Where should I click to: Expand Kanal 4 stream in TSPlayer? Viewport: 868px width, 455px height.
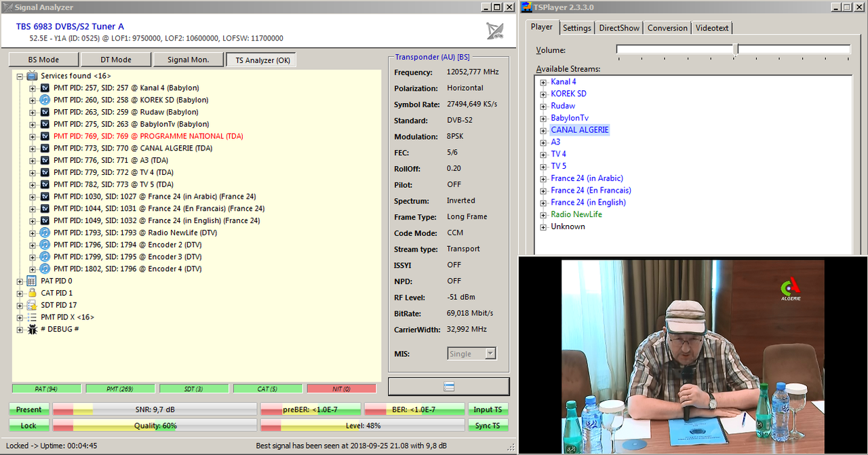pyautogui.click(x=543, y=82)
